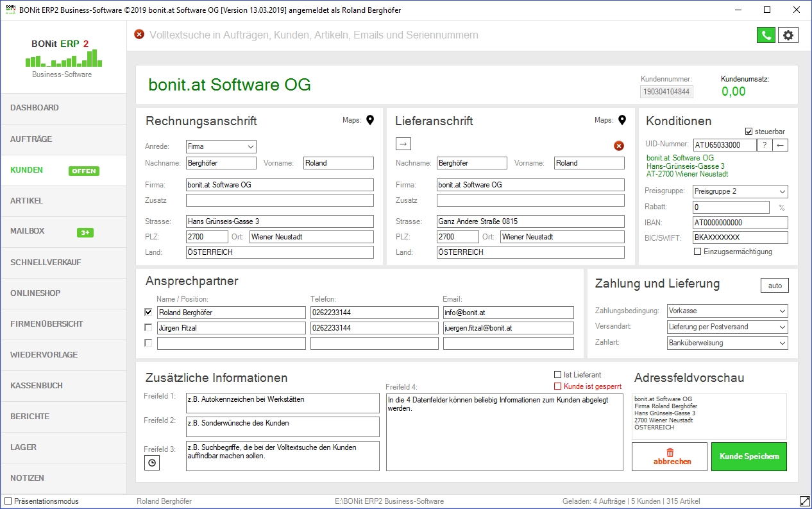Click the UID check question mark button
812x509 pixels.
(765, 145)
